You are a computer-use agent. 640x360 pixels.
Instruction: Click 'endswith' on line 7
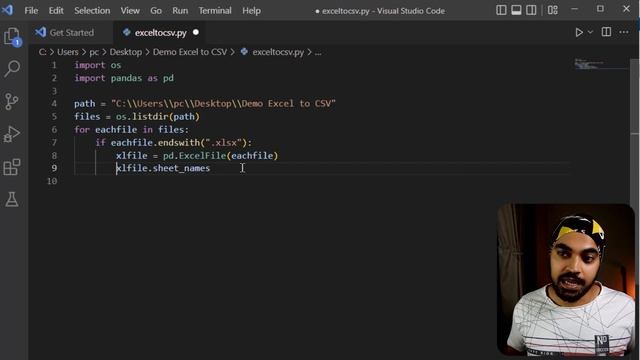pos(179,142)
